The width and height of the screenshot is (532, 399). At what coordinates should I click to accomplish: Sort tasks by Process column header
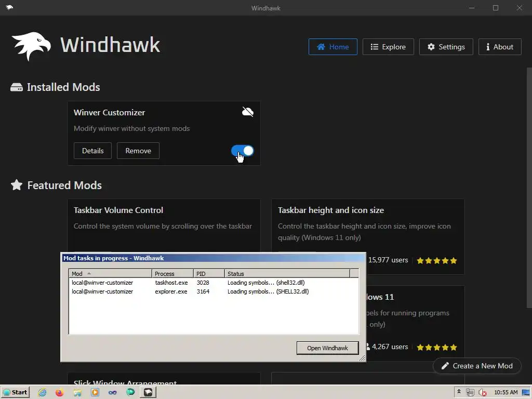(x=172, y=273)
